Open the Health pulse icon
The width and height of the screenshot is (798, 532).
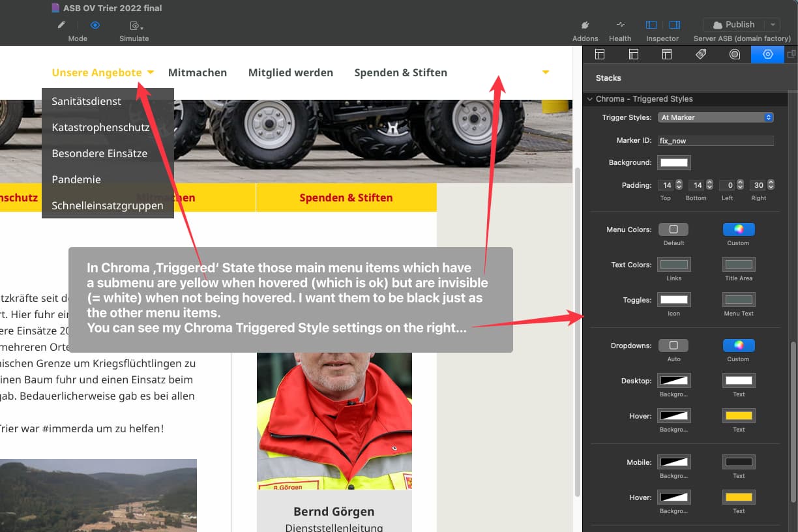620,25
